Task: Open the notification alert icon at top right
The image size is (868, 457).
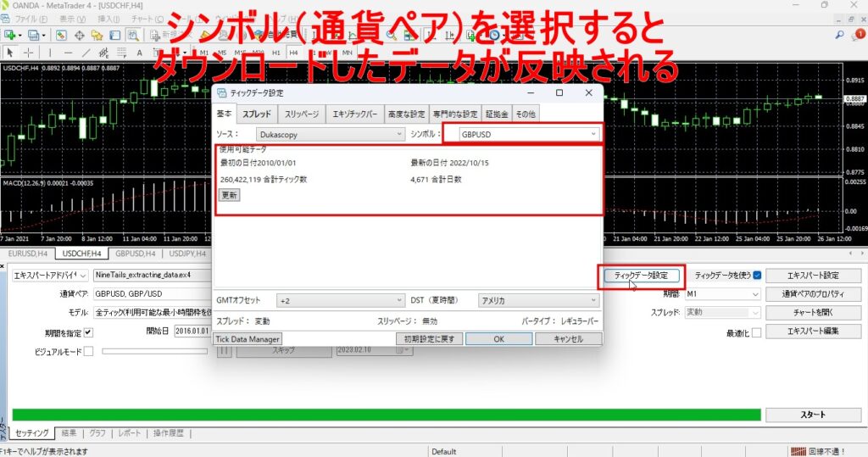Action: pyautogui.click(x=860, y=35)
